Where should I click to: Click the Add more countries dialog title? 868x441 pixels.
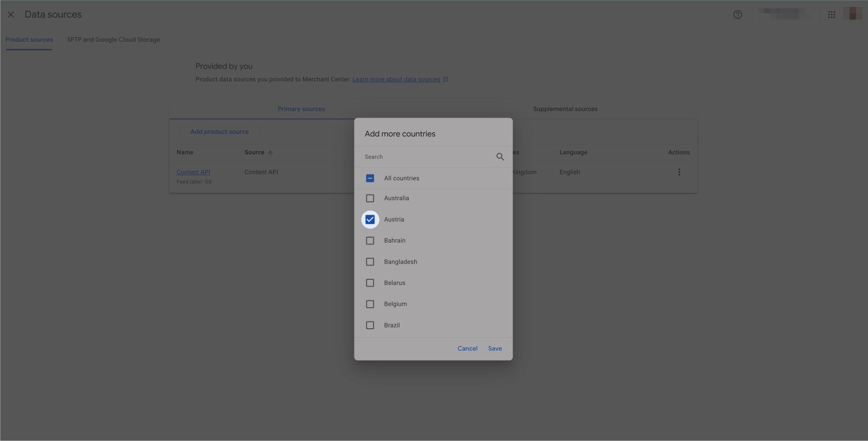tap(400, 134)
